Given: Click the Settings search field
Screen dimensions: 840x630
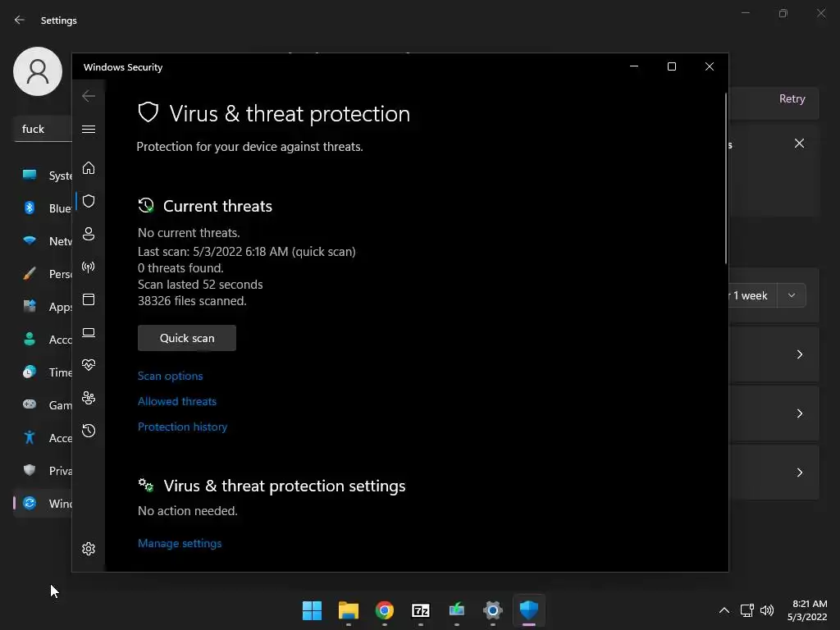Looking at the screenshot, I should coord(43,129).
